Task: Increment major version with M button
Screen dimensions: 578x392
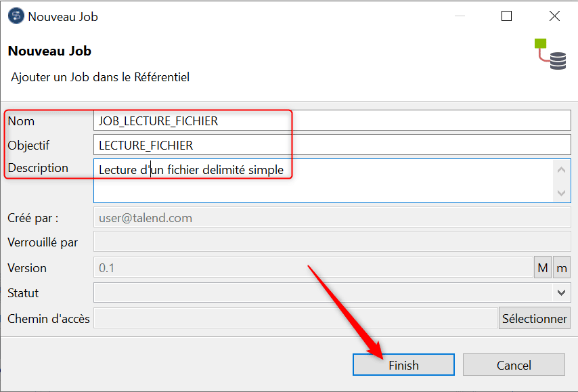Action: click(543, 267)
